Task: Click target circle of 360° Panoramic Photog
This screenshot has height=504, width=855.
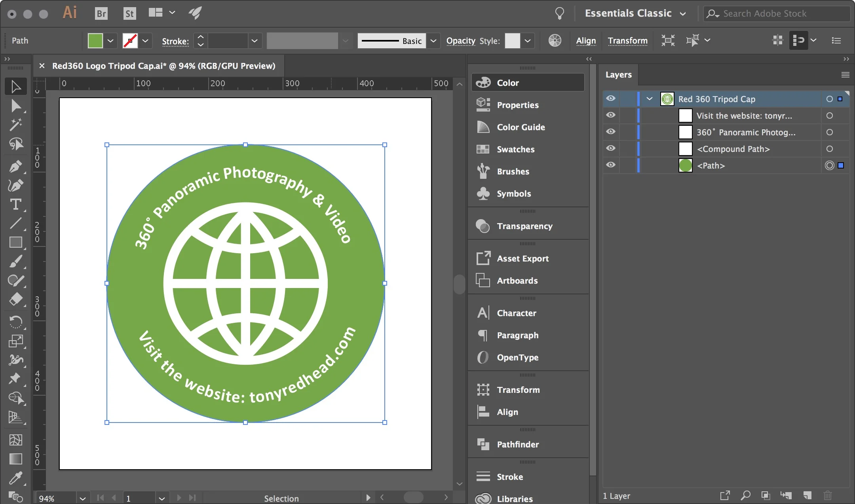Action: [x=830, y=132]
